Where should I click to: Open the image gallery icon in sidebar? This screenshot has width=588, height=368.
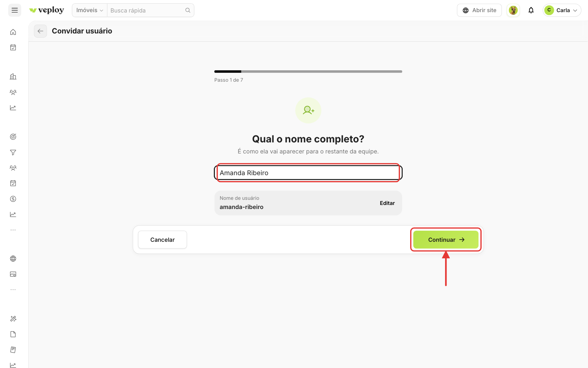13,274
